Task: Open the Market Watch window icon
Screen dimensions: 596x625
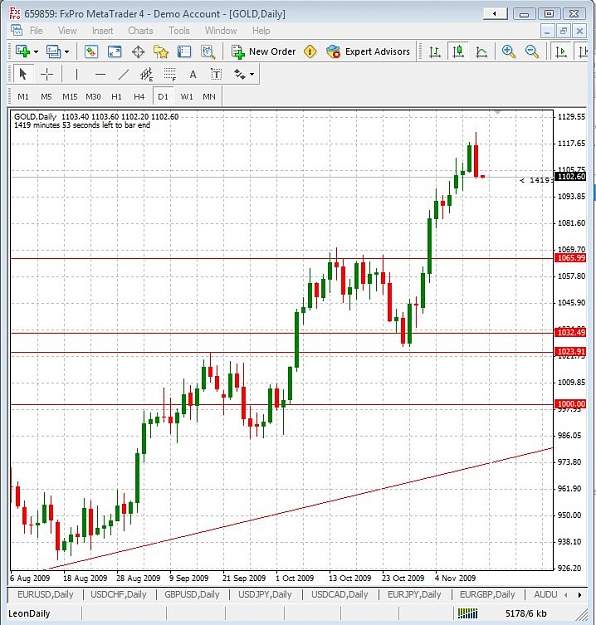Action: pyautogui.click(x=91, y=51)
